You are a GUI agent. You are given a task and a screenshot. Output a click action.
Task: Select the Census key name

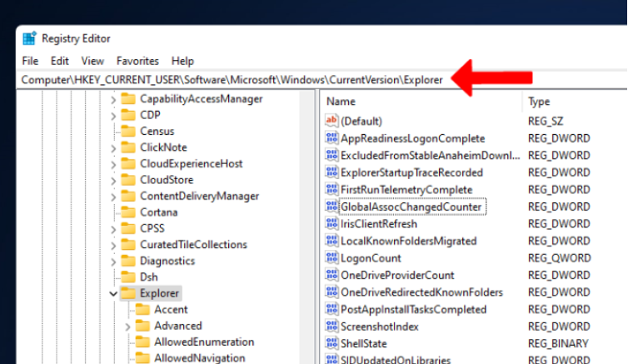[157, 131]
